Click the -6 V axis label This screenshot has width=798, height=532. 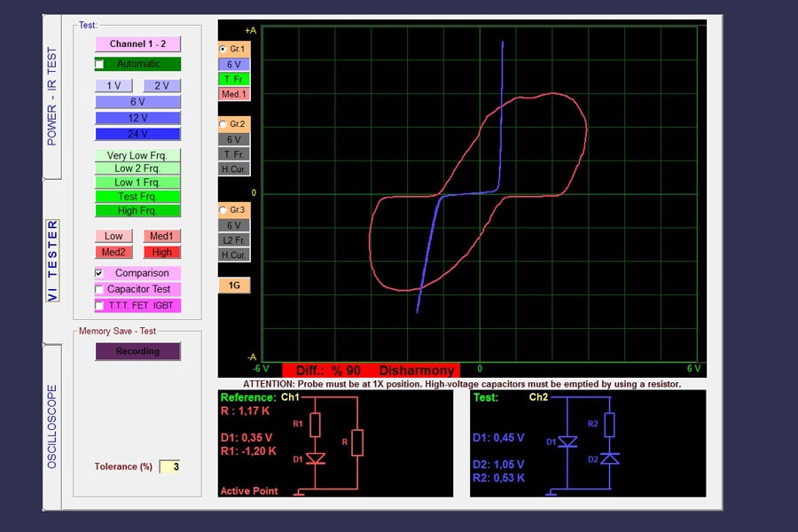(261, 369)
